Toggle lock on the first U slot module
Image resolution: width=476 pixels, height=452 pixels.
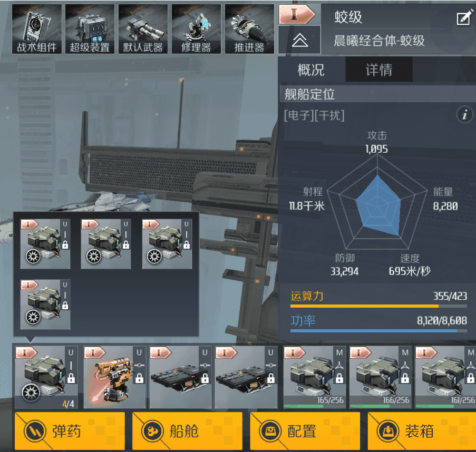point(71,378)
